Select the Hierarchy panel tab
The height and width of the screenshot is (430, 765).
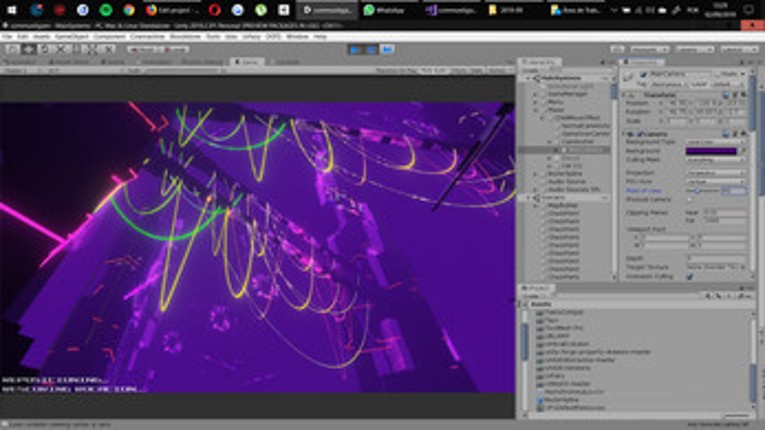point(540,62)
